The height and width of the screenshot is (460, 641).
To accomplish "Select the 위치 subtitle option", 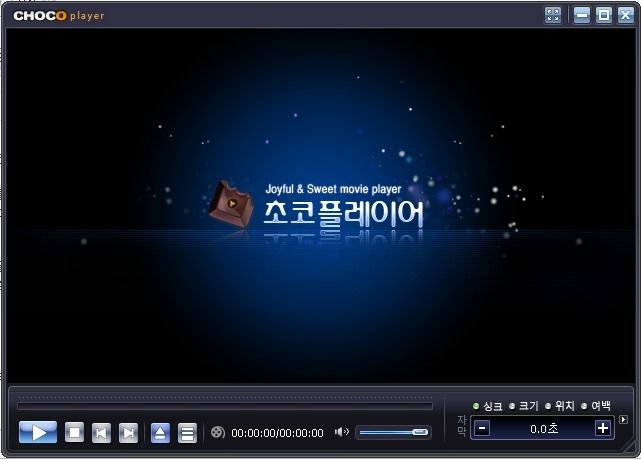I will click(560, 406).
